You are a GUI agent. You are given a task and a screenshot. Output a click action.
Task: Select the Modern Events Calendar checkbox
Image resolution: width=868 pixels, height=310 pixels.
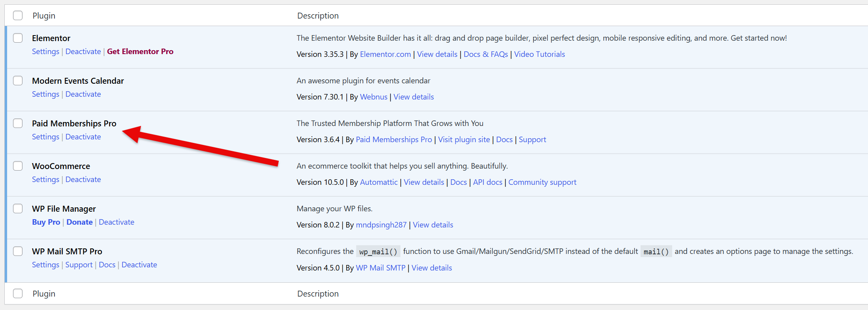pyautogui.click(x=18, y=81)
